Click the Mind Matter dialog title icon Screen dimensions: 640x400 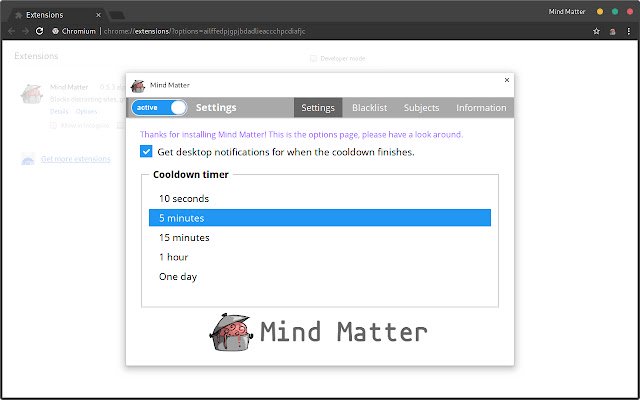coord(138,86)
